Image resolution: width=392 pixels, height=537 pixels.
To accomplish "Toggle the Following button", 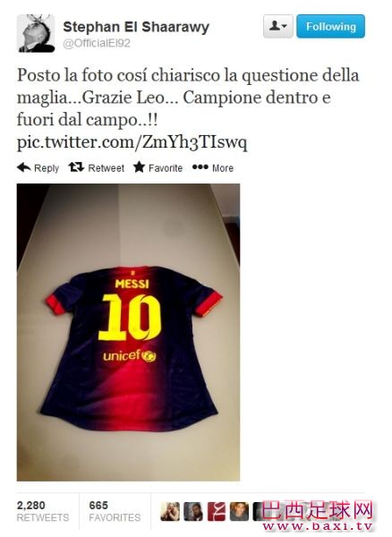I will [330, 26].
